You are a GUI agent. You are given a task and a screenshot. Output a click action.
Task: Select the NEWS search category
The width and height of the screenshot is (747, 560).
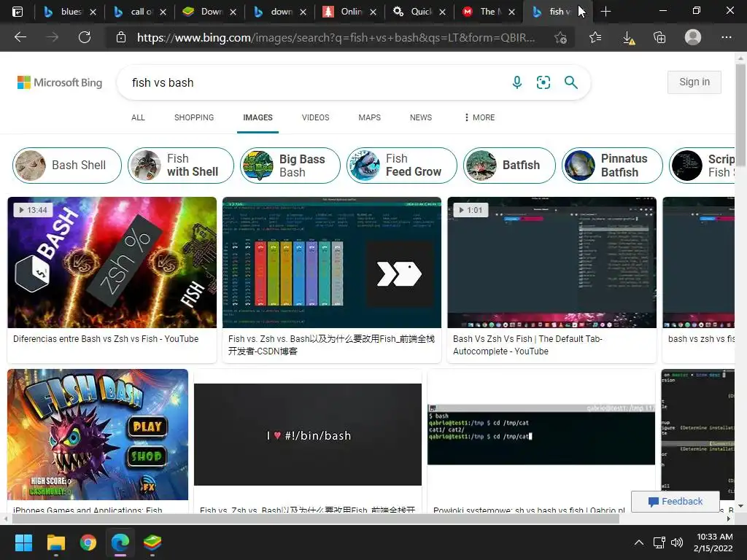pyautogui.click(x=421, y=117)
